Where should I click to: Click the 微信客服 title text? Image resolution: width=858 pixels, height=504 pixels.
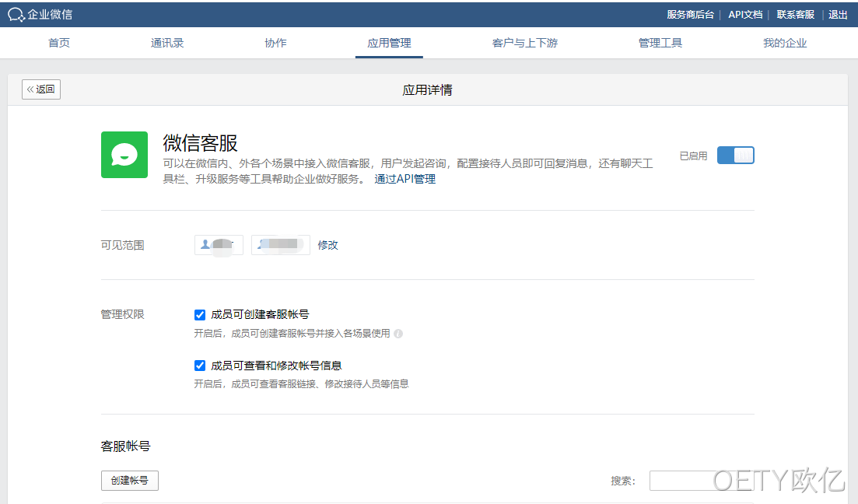click(x=200, y=143)
